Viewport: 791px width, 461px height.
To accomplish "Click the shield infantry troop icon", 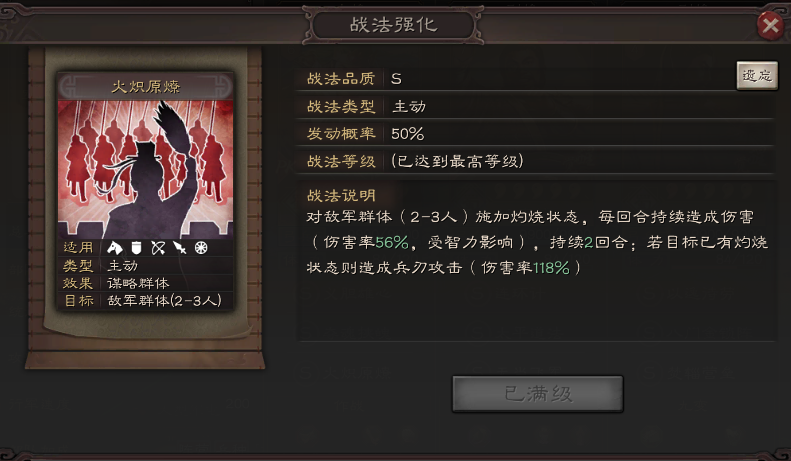I will 136,248.
